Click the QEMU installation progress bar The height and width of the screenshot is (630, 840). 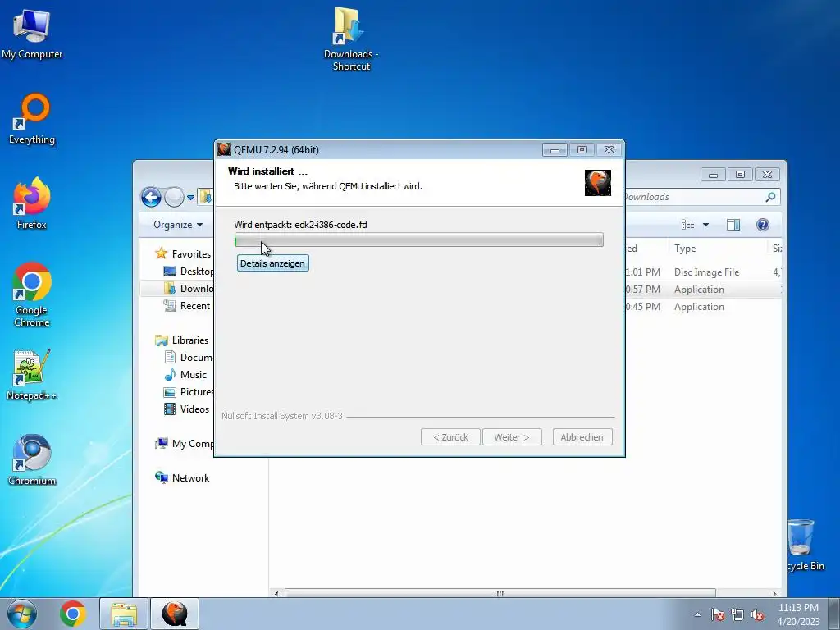coord(419,240)
